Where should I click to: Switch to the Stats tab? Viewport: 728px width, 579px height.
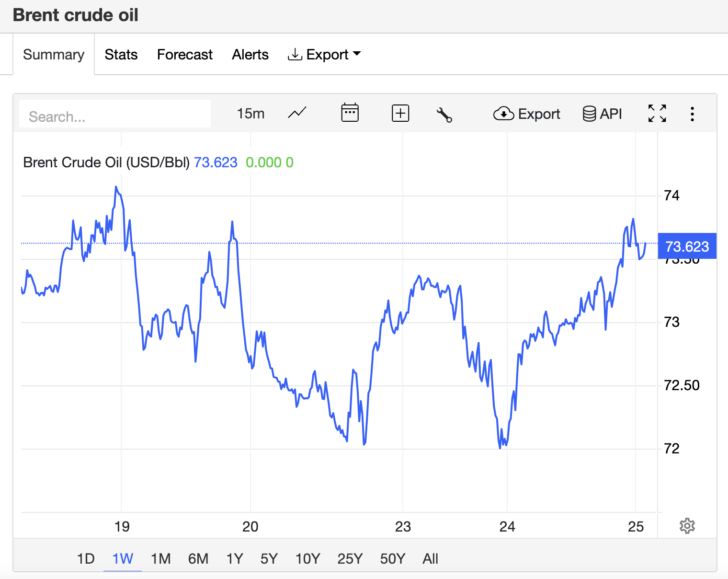pos(121,55)
